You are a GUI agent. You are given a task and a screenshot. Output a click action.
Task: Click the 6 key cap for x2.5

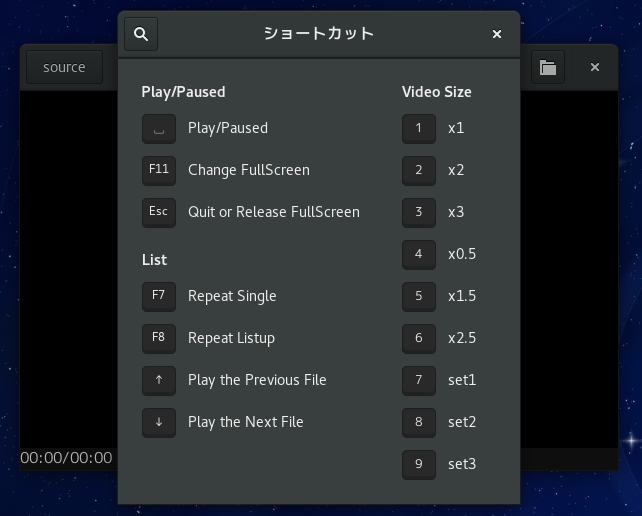click(x=419, y=339)
